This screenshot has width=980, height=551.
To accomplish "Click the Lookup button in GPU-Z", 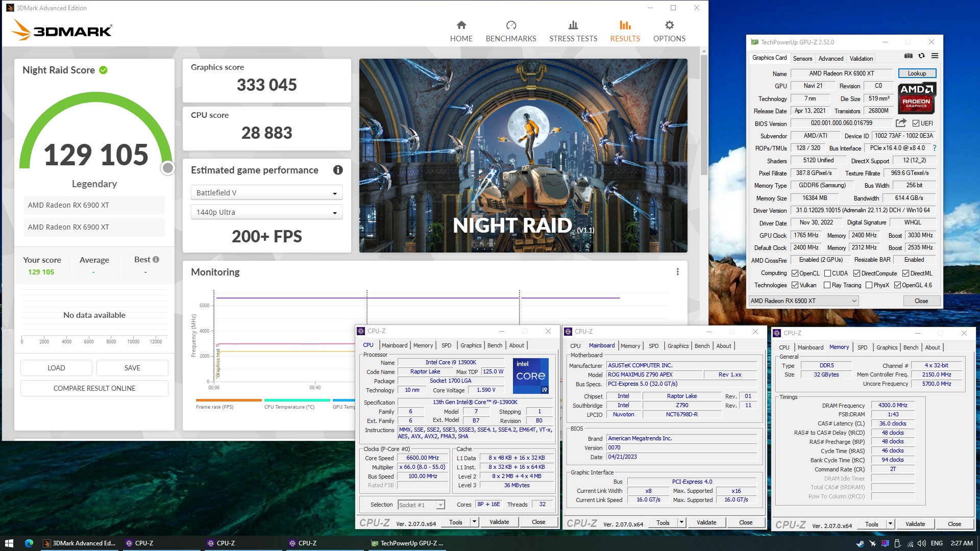I will tap(917, 73).
